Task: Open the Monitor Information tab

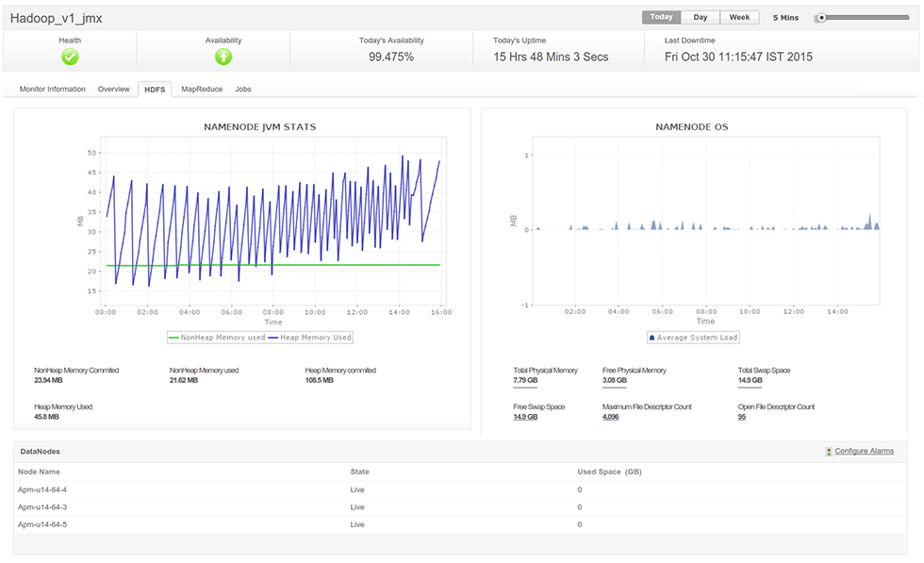Action: coord(52,89)
